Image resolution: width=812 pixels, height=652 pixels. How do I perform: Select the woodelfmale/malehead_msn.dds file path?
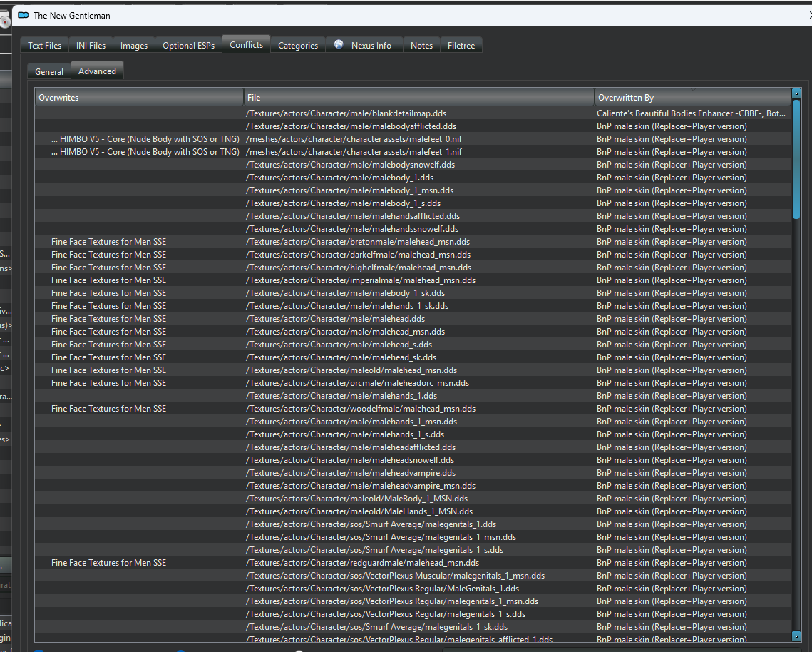tap(361, 409)
